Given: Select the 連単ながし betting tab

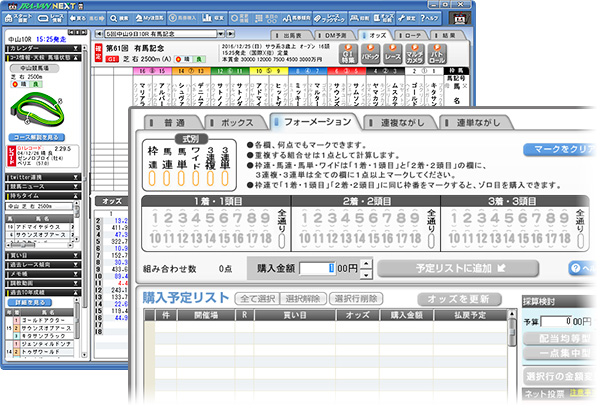Looking at the screenshot, I should (x=477, y=123).
